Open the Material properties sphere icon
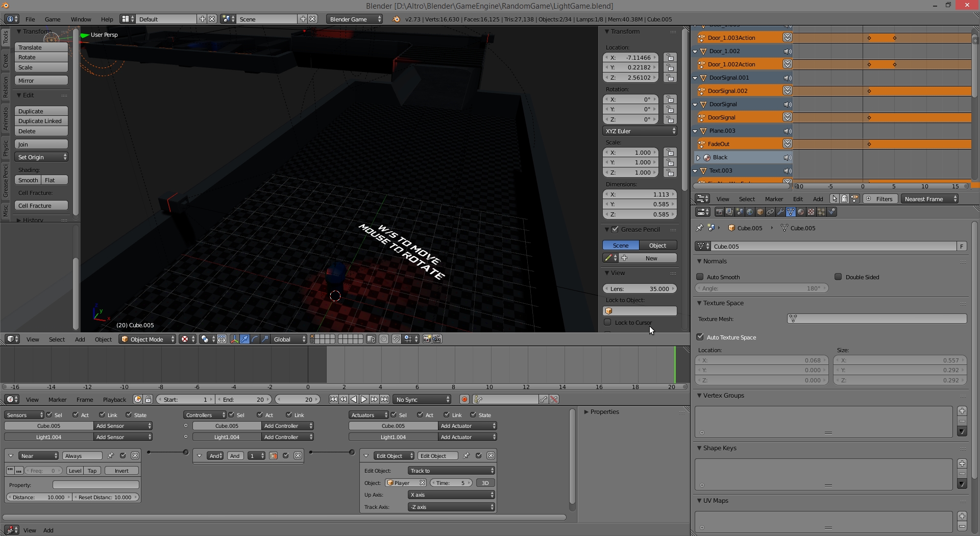The width and height of the screenshot is (980, 536). tap(801, 212)
